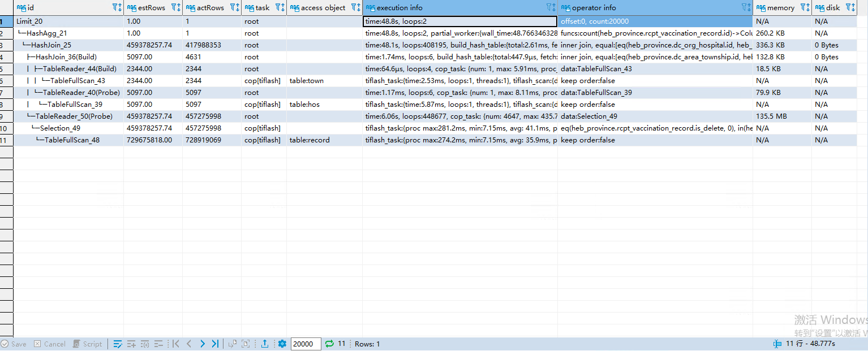Viewport: 868px width, 351px height.
Task: Open result set settings gear
Action: click(282, 344)
